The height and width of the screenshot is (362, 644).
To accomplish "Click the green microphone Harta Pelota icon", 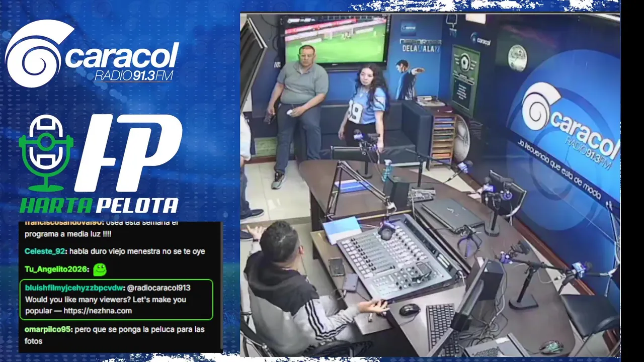I will (46, 153).
